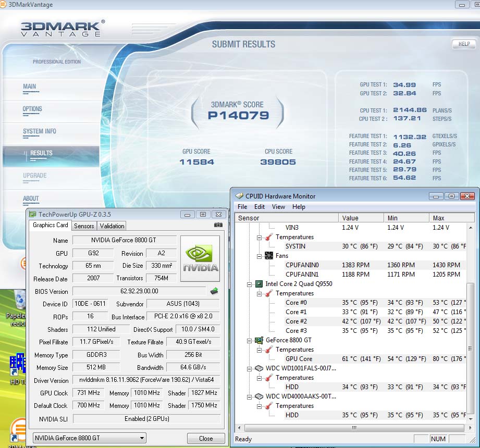Click the thermometer icon beside SYSTIN Temperatures

[269, 237]
